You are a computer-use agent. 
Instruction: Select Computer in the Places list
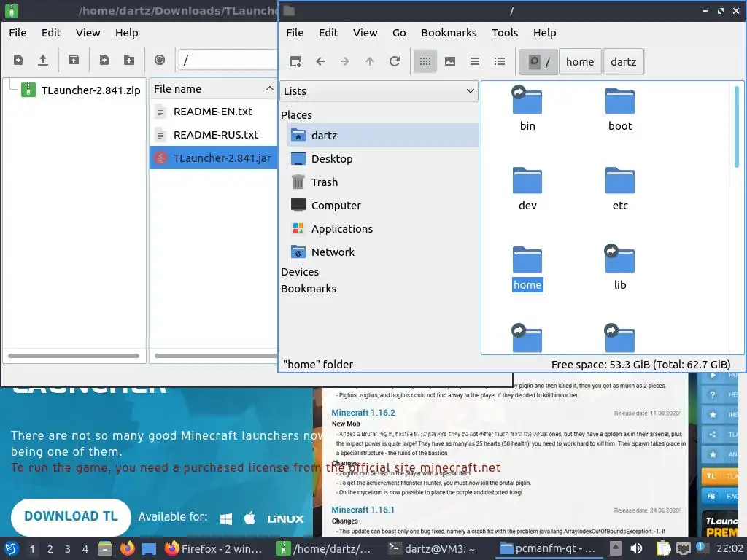pyautogui.click(x=383, y=205)
